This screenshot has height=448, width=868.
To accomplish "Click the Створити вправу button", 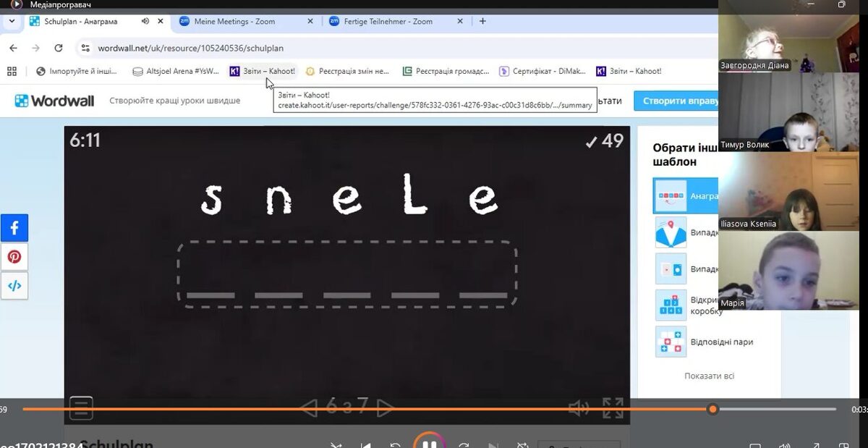I will pos(676,101).
